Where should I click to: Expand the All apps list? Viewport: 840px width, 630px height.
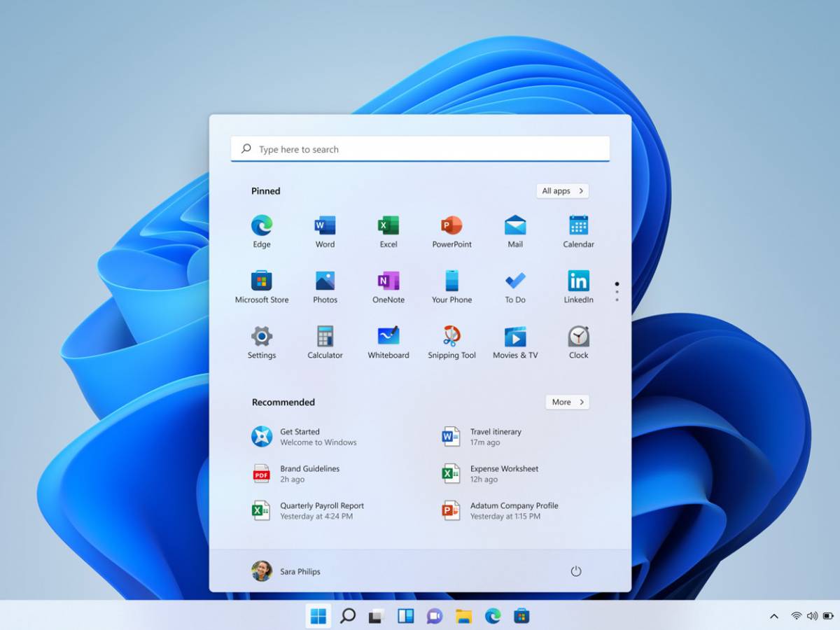[x=562, y=190]
